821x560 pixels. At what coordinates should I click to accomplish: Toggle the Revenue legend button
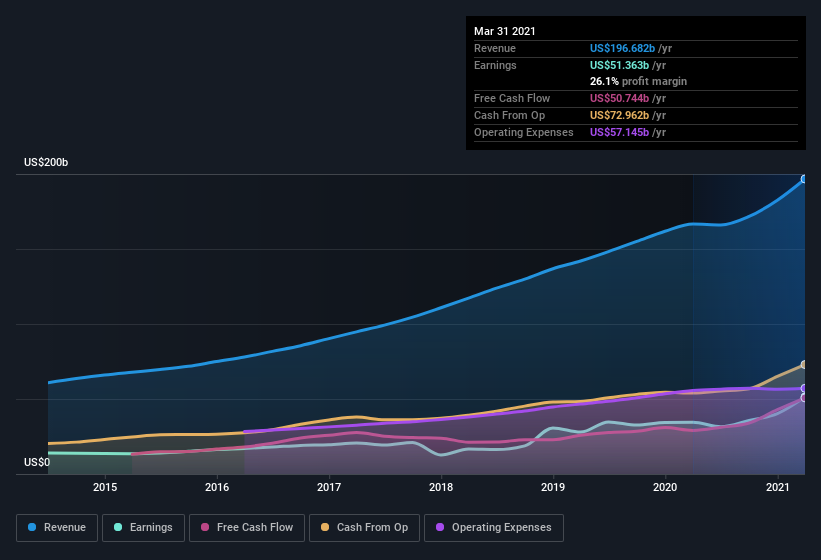click(57, 528)
